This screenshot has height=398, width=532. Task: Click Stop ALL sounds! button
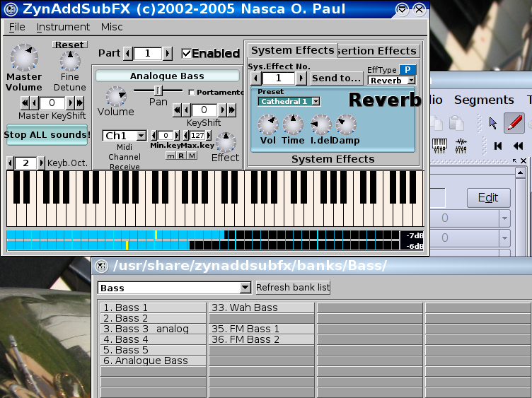[47, 134]
